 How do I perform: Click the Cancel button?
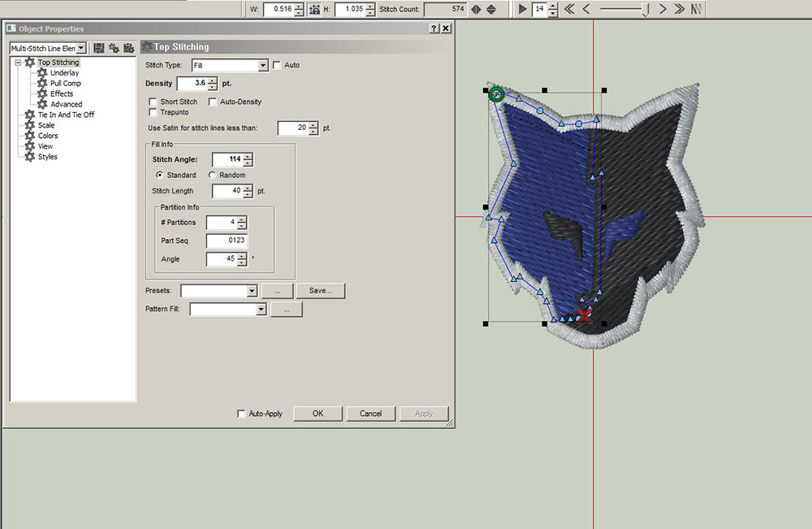(371, 414)
